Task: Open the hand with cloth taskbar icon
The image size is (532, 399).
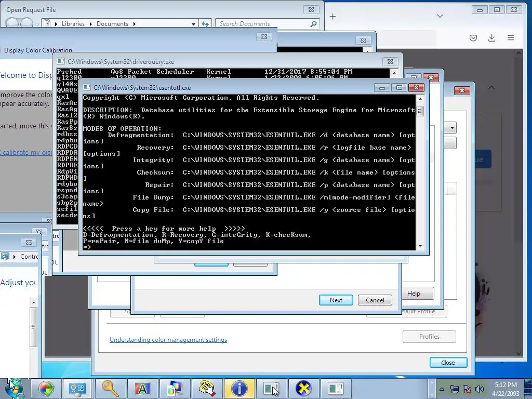Action: [207, 389]
